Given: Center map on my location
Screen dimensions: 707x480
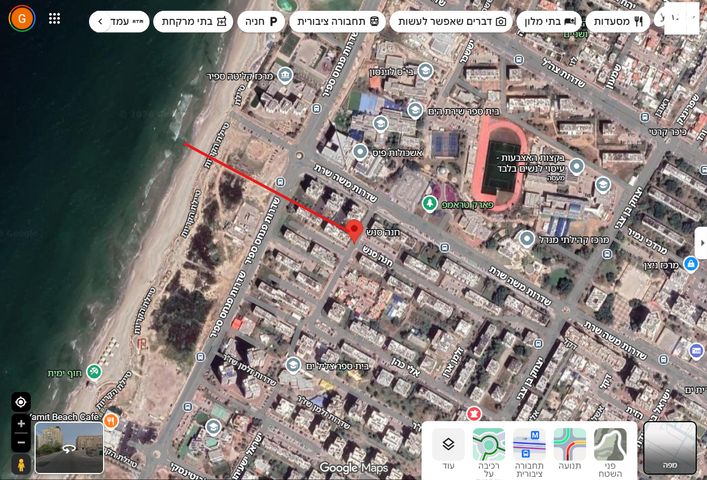Looking at the screenshot, I should coord(21,402).
